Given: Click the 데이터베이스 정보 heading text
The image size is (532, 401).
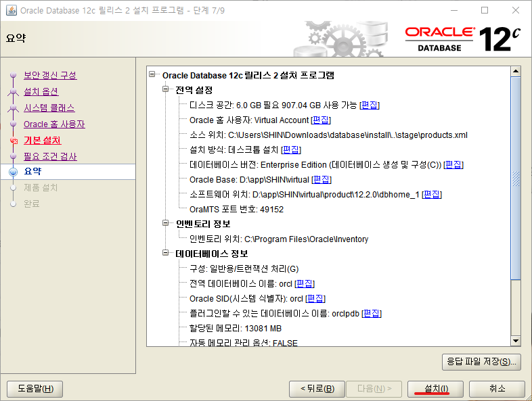Looking at the screenshot, I should coord(212,254).
